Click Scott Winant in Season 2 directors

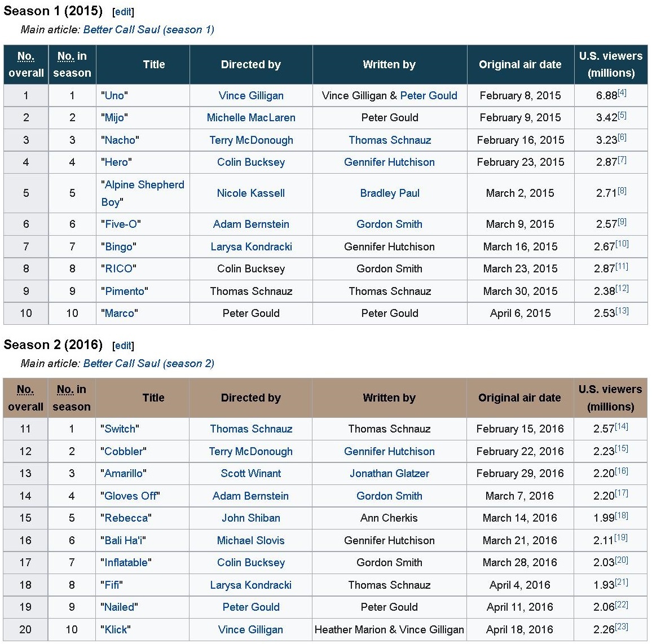coord(251,473)
